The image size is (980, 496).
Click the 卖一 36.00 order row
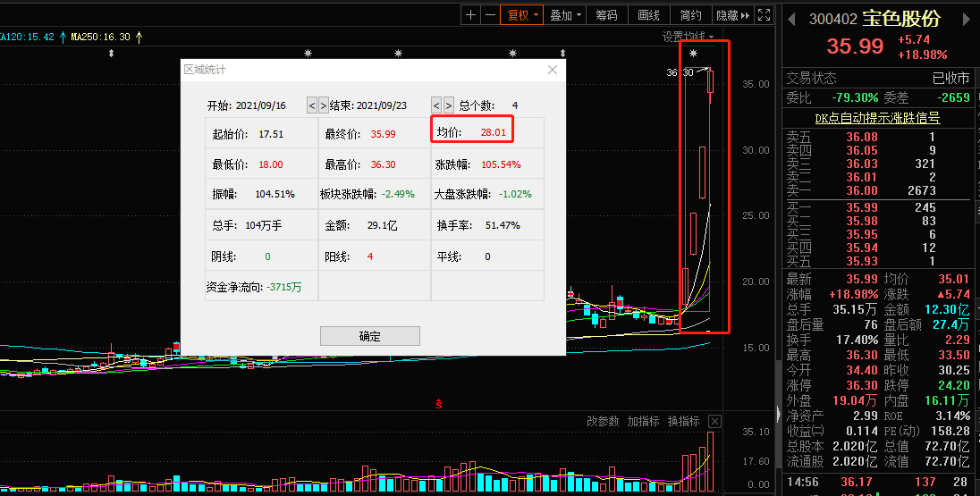877,190
